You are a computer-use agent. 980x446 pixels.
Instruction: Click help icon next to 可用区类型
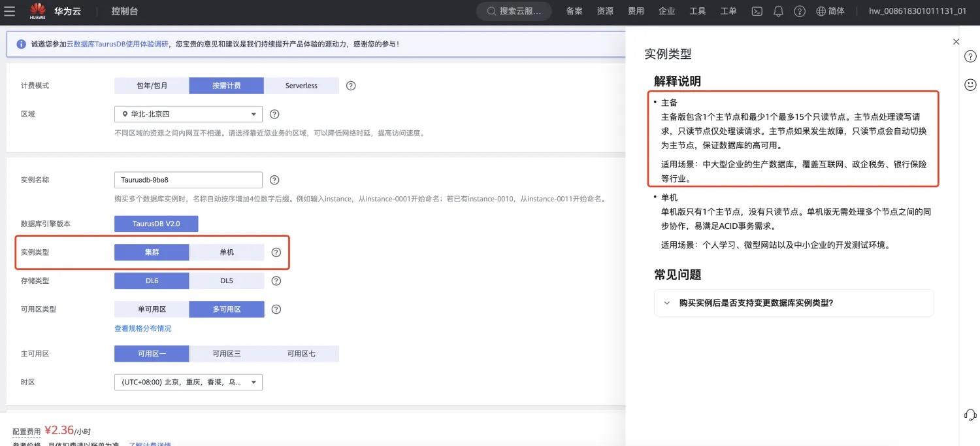pos(276,309)
